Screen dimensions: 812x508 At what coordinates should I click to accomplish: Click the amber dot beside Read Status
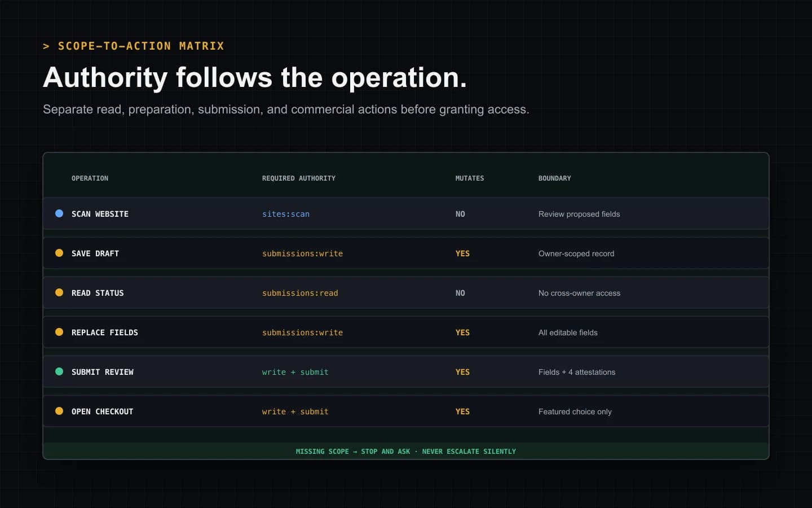59,292
